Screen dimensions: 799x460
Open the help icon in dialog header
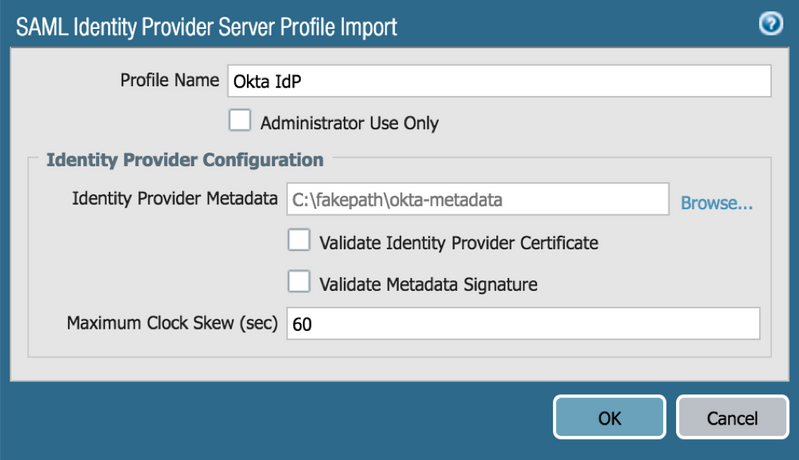770,24
